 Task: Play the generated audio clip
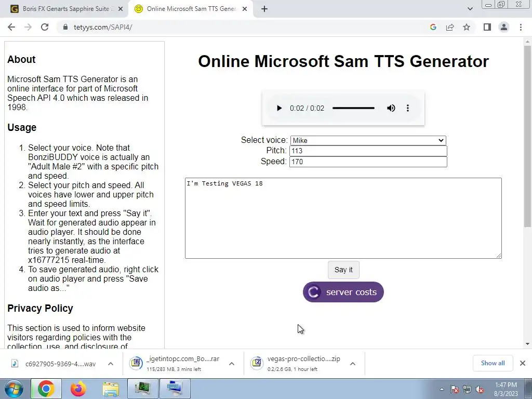pyautogui.click(x=279, y=108)
